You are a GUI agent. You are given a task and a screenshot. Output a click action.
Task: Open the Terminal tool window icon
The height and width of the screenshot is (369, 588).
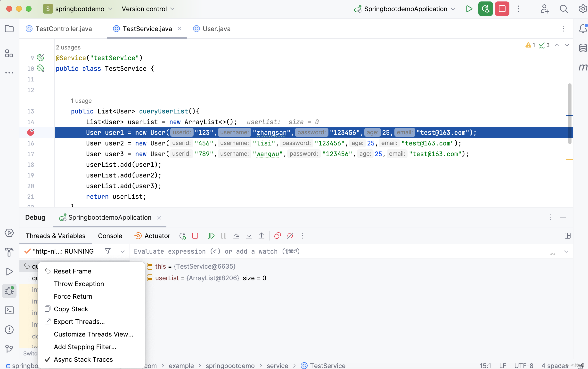9,310
